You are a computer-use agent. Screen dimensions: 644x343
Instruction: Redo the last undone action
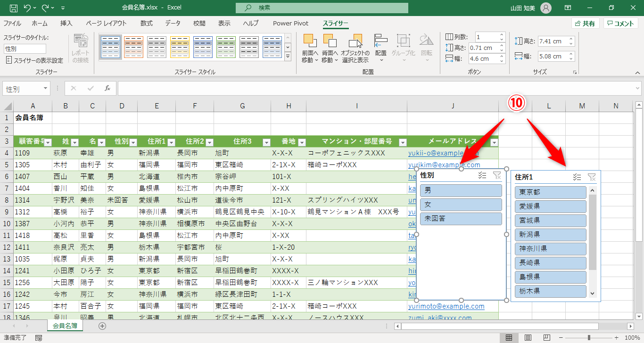[45, 8]
